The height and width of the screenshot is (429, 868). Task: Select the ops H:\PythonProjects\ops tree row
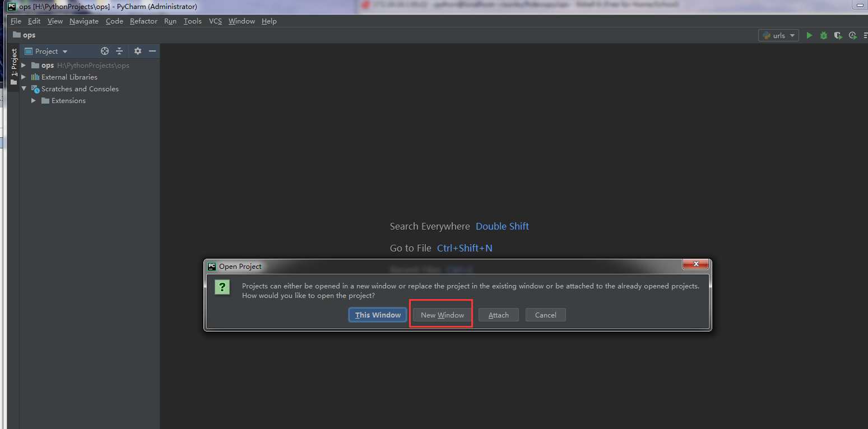pyautogui.click(x=90, y=65)
